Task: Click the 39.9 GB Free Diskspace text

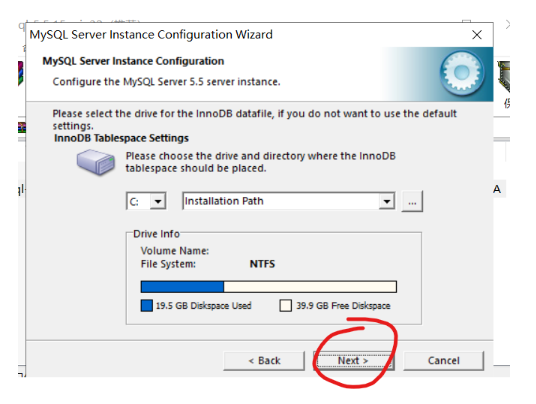Action: tap(343, 306)
